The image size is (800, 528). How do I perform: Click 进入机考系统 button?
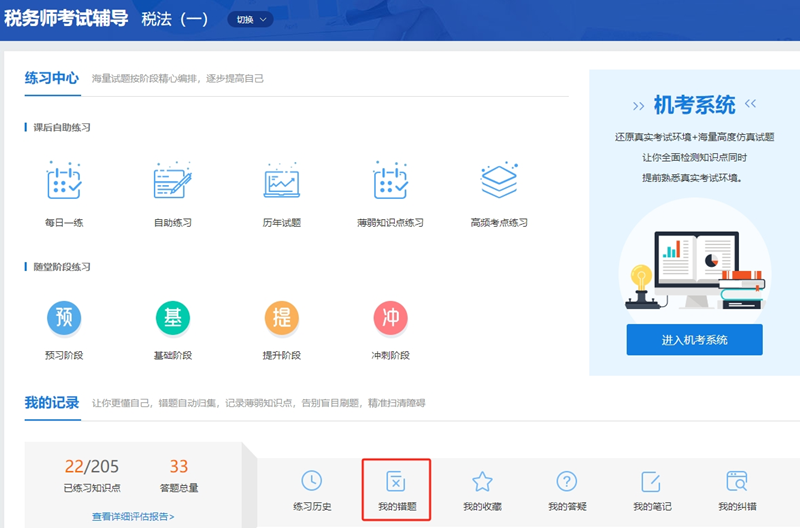point(694,340)
